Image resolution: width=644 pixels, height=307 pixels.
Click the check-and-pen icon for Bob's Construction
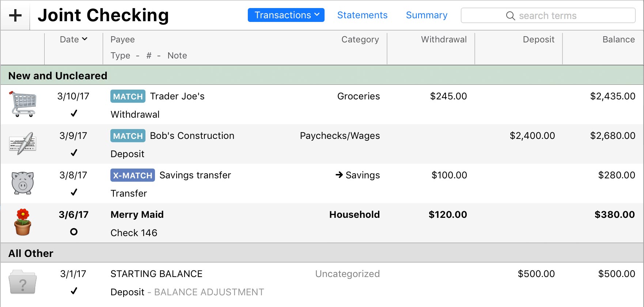click(x=23, y=143)
